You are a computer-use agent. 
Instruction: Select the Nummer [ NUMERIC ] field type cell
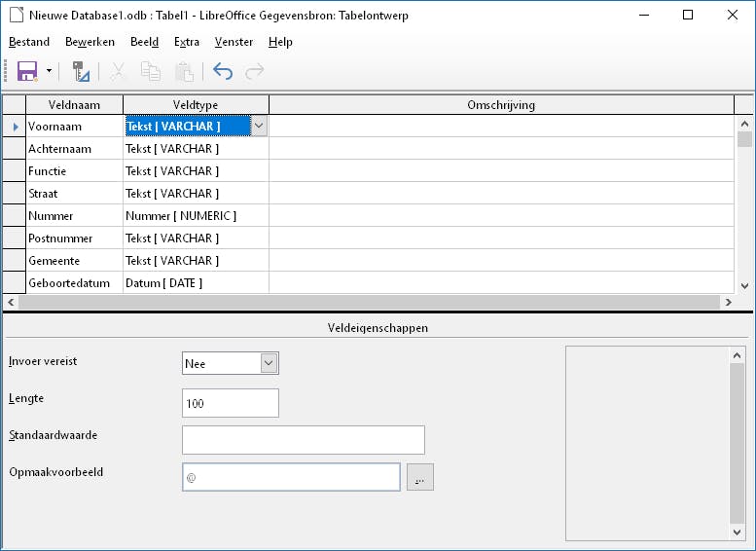(196, 216)
